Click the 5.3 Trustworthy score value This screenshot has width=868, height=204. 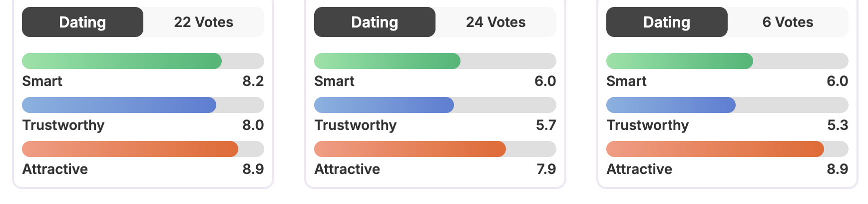pos(838,125)
